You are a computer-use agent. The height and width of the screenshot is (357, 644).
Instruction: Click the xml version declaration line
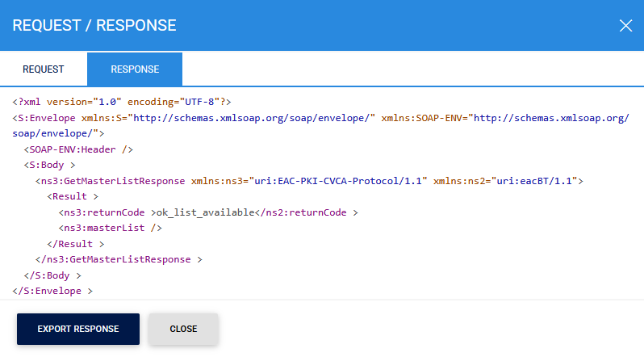pyautogui.click(x=122, y=102)
